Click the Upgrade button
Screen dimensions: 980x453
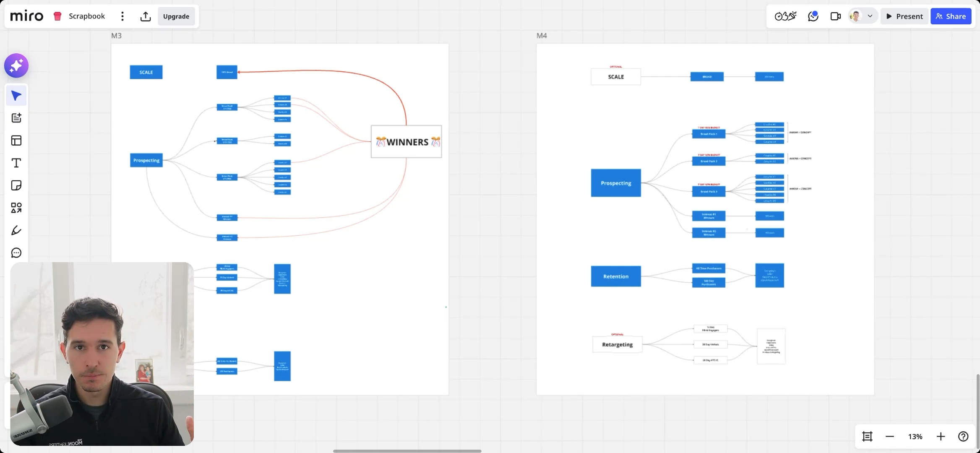(x=176, y=16)
